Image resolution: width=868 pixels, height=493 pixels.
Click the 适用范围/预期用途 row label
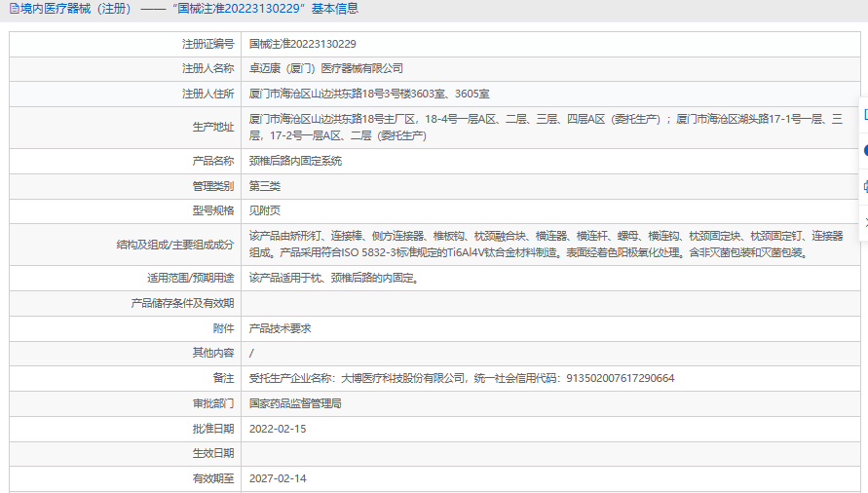click(190, 278)
